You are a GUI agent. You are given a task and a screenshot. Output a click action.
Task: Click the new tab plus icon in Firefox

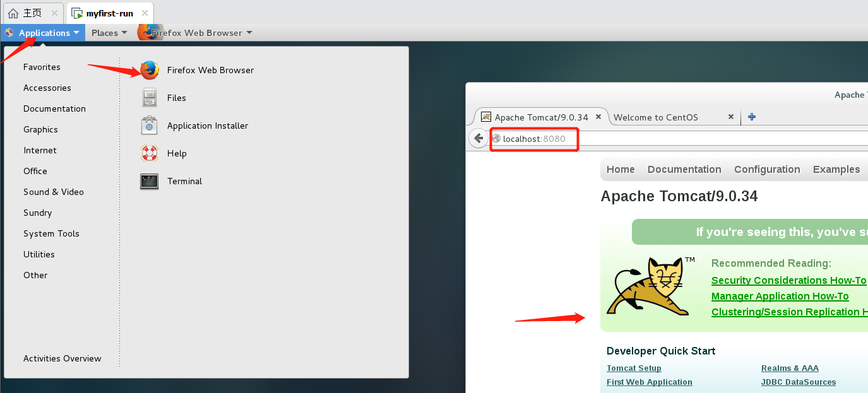pyautogui.click(x=752, y=117)
